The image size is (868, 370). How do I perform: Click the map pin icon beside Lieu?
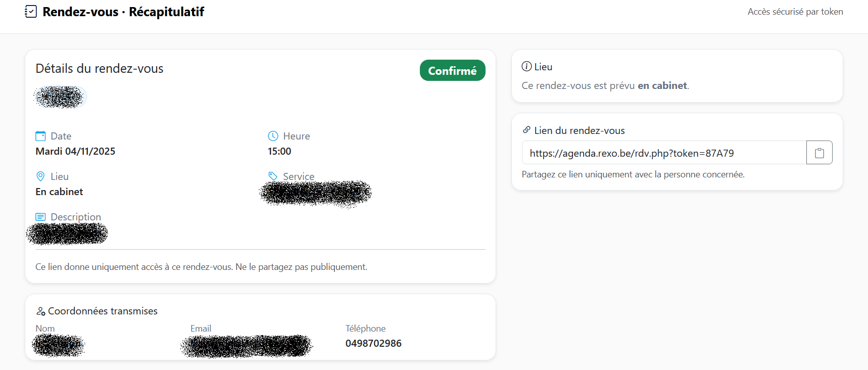40,176
